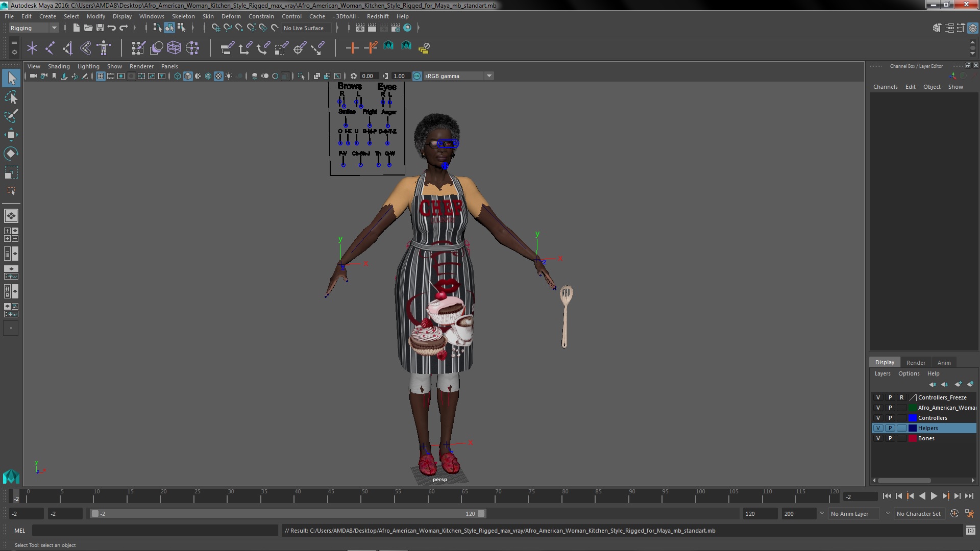Activate the Scale tool
Viewport: 980px width, 551px height.
pyautogui.click(x=11, y=172)
